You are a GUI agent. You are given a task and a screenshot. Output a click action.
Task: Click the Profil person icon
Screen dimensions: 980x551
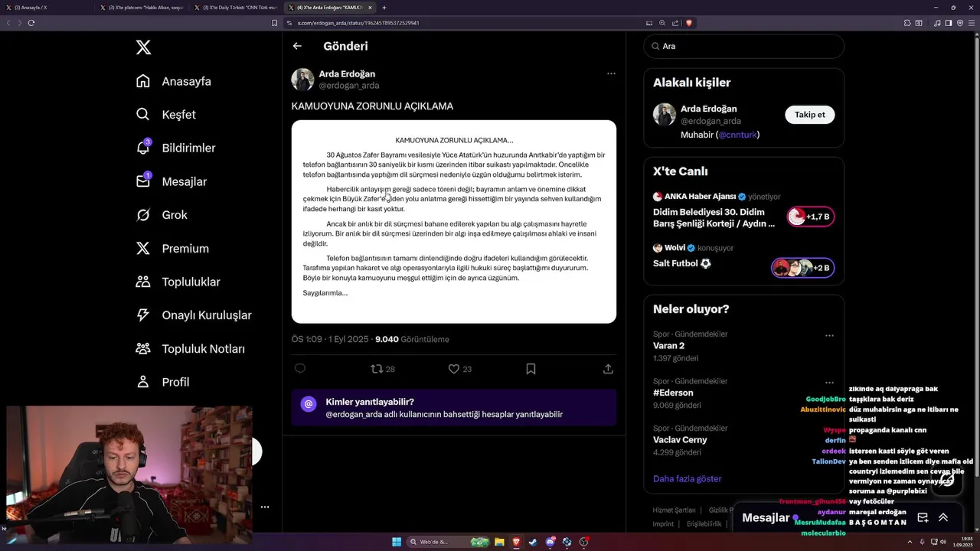[x=143, y=382]
